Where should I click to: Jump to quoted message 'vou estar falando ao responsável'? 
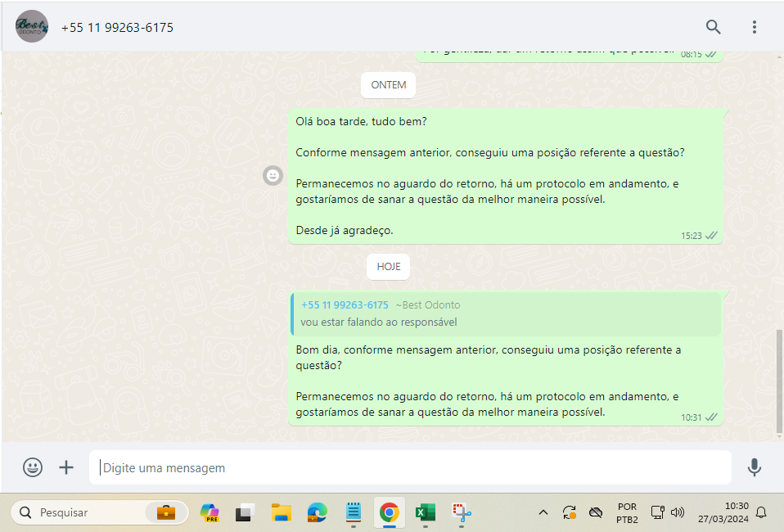point(506,314)
